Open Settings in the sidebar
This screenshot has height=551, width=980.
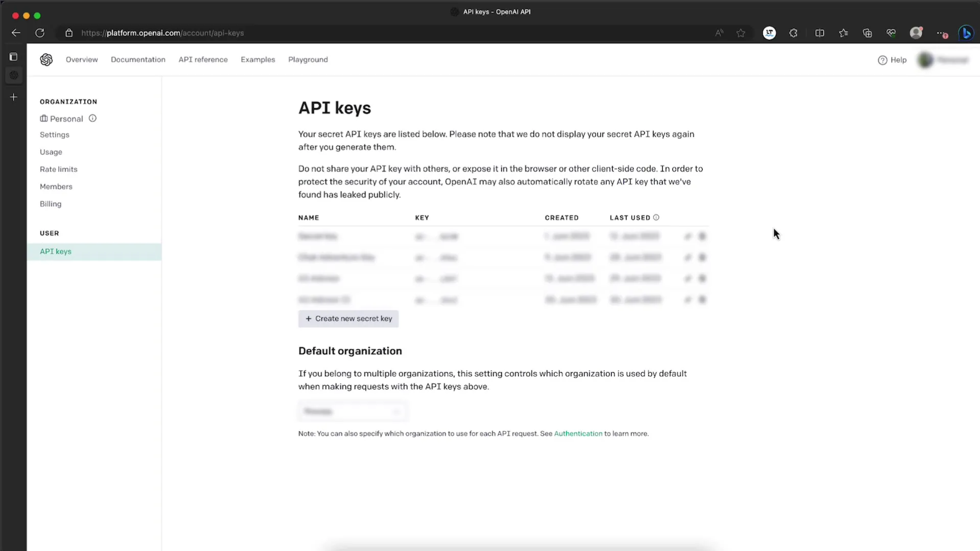click(55, 134)
